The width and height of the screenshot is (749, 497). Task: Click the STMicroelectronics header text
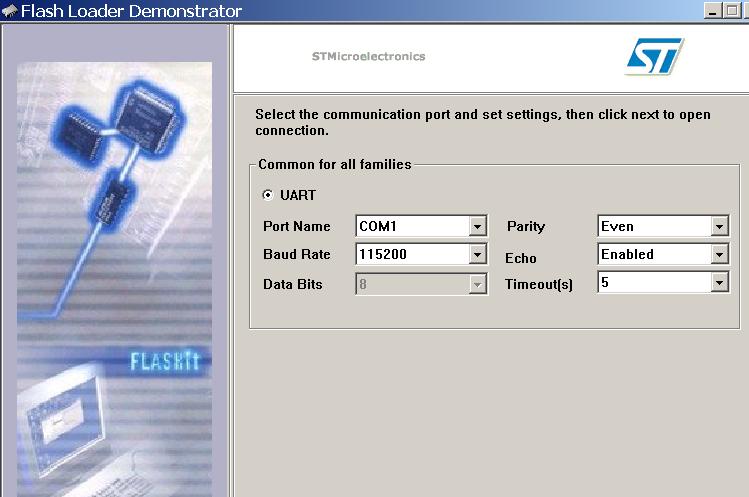click(368, 56)
